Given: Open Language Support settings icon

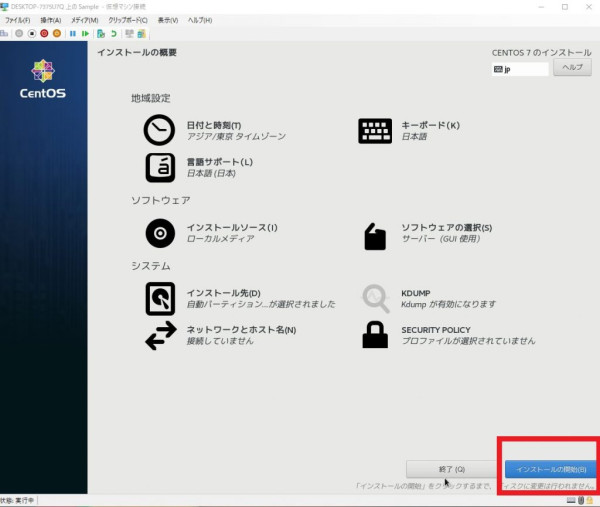Looking at the screenshot, I should (159, 167).
